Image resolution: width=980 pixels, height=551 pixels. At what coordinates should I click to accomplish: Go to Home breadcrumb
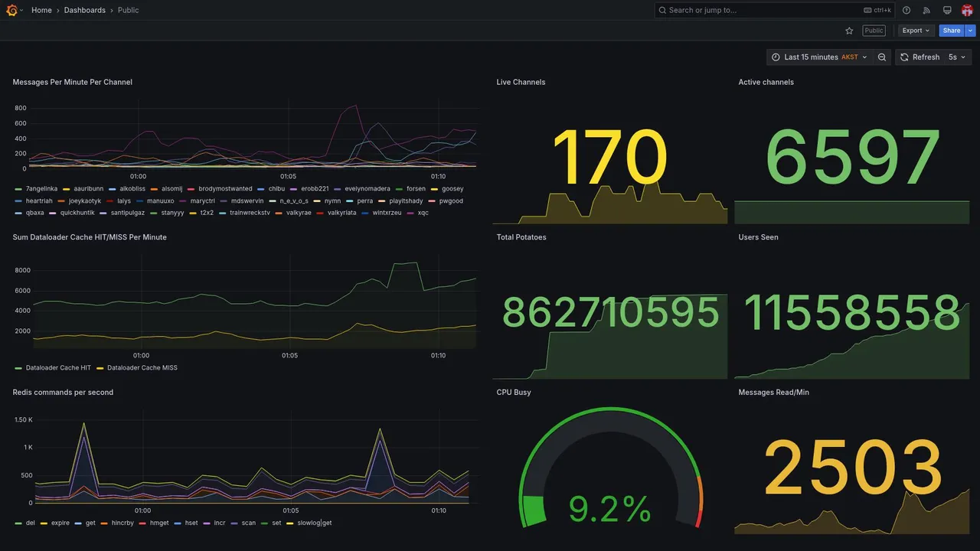(x=41, y=10)
